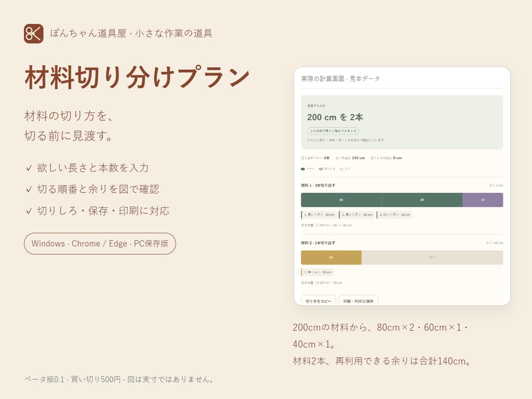Click the 余り 0 cm label for 材料 1
Image resolution: width=532 pixels, height=399 pixels.
[496, 185]
